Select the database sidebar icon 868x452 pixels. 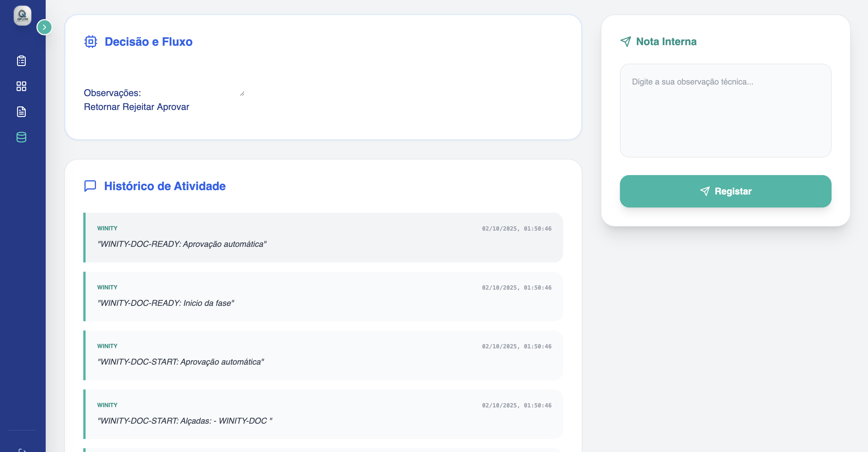[21, 137]
